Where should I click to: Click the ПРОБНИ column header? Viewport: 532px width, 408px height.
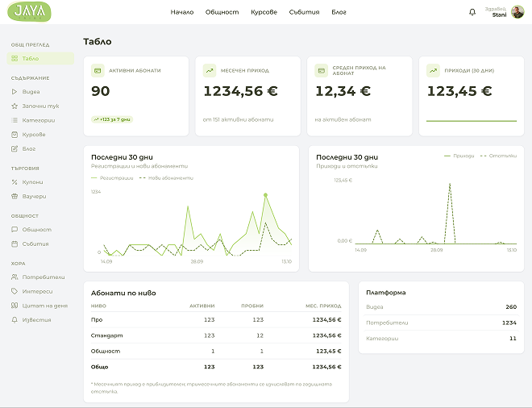click(252, 306)
